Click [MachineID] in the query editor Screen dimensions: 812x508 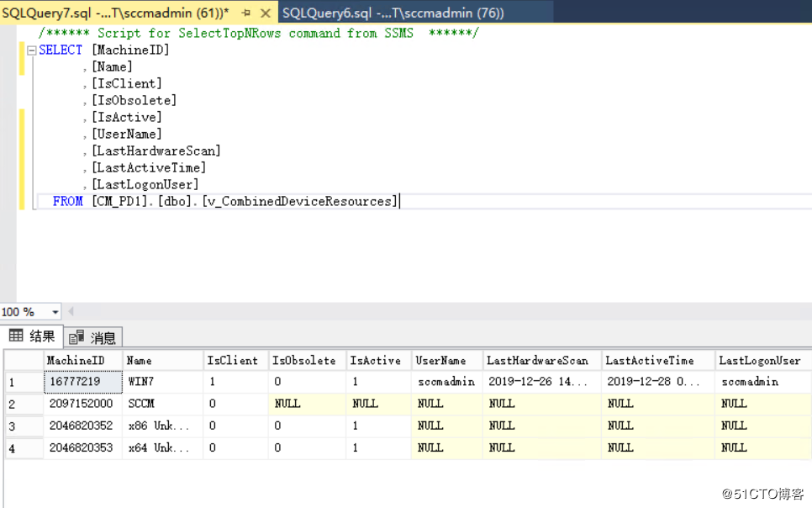(130, 50)
